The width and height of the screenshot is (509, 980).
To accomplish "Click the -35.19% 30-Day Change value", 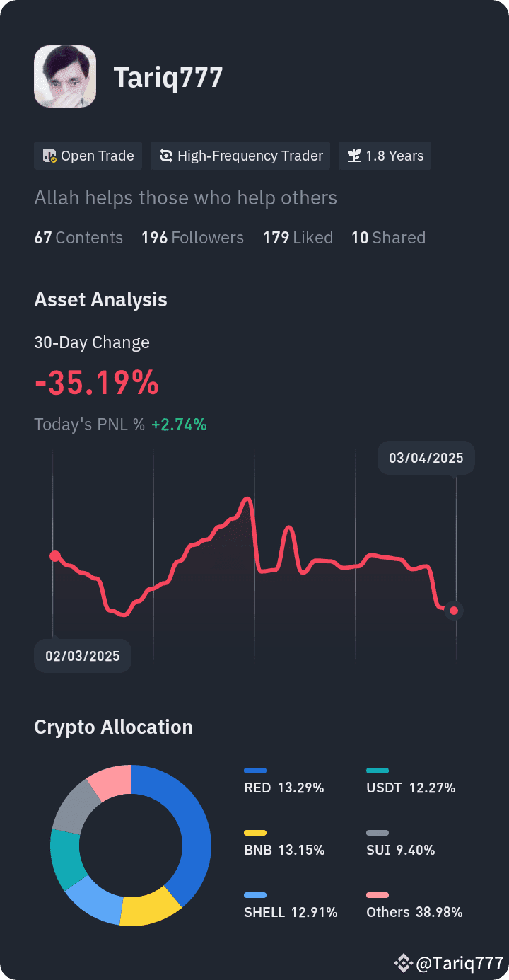I will [97, 383].
